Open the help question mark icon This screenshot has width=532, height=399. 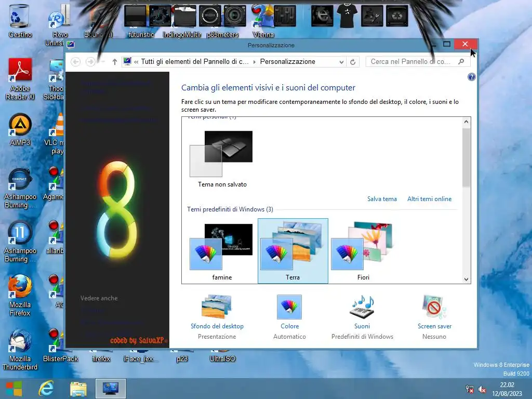point(471,77)
